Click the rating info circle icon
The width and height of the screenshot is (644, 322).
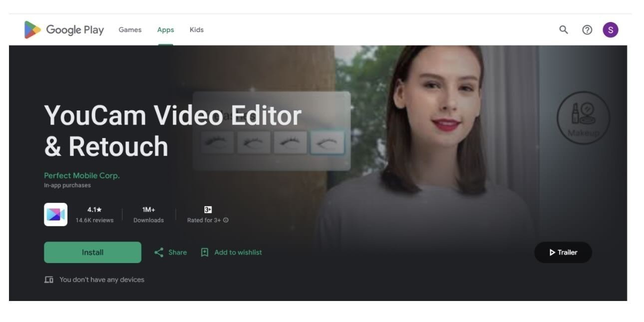tap(226, 220)
